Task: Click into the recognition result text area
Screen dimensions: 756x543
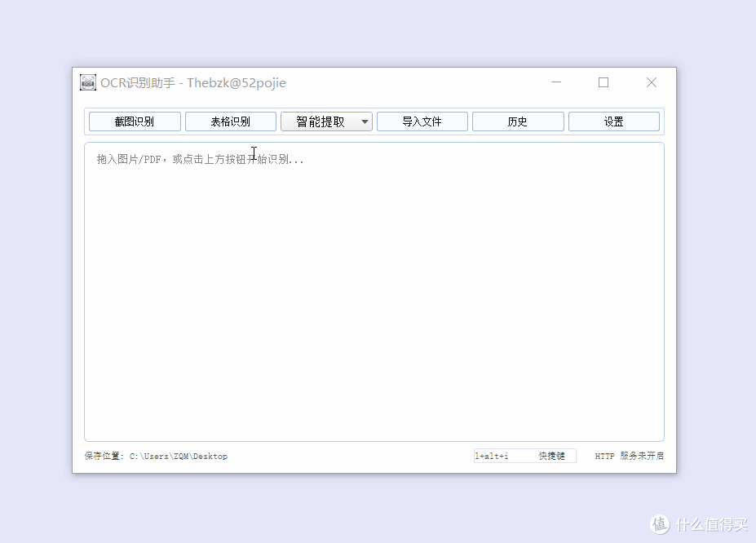Action: tap(374, 292)
